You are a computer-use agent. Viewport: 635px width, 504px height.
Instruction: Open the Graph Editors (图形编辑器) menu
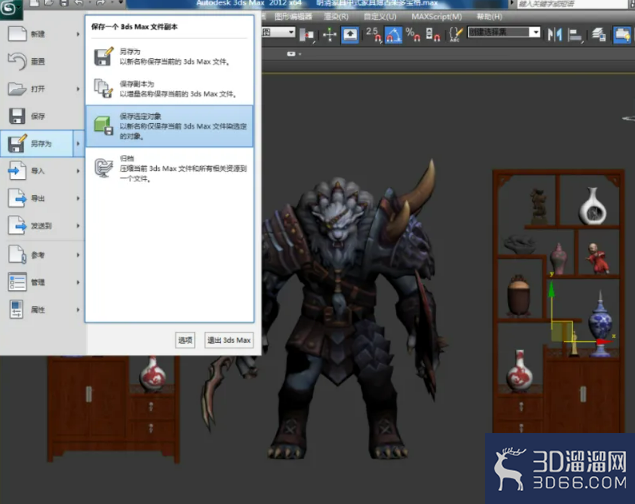pyautogui.click(x=293, y=17)
